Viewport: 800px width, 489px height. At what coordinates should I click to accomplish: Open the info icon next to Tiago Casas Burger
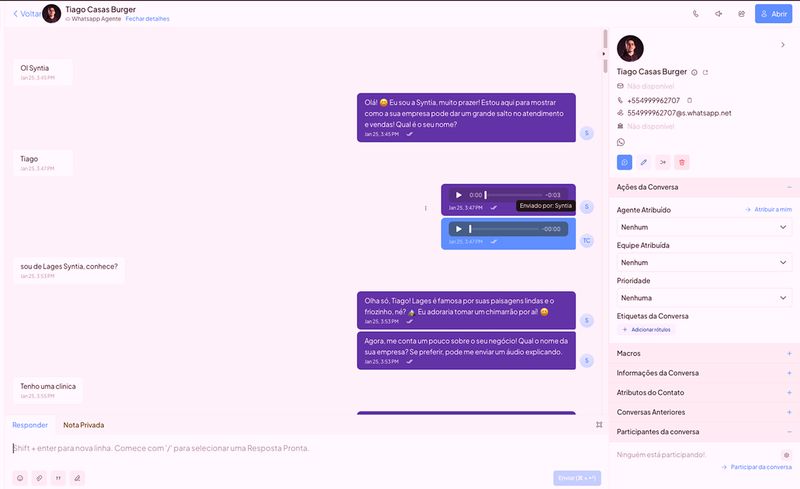[x=694, y=72]
